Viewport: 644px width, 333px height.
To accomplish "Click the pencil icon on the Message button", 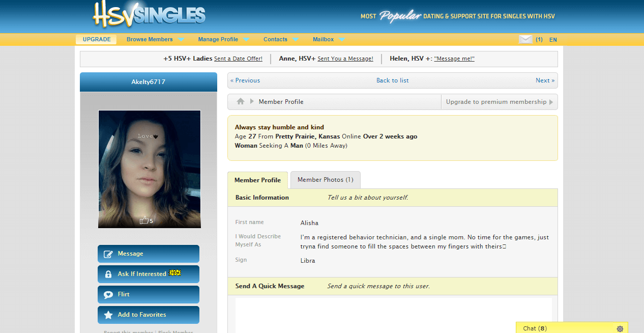I will point(108,254).
